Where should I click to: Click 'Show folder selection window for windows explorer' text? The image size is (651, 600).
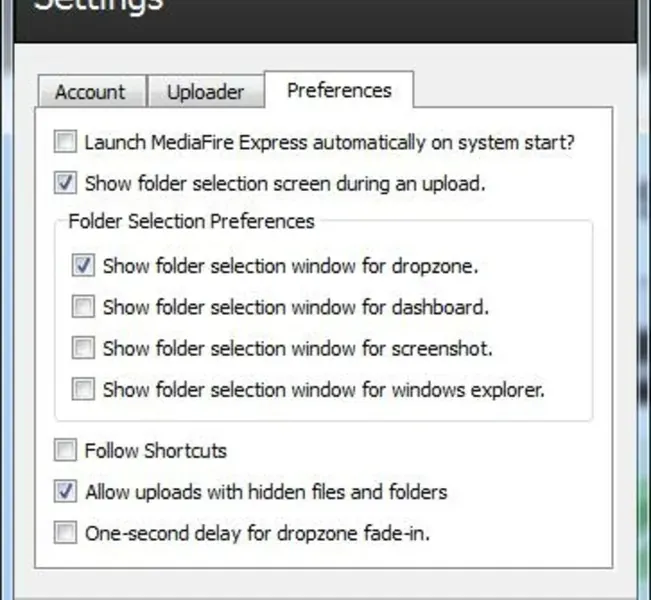pyautogui.click(x=324, y=389)
